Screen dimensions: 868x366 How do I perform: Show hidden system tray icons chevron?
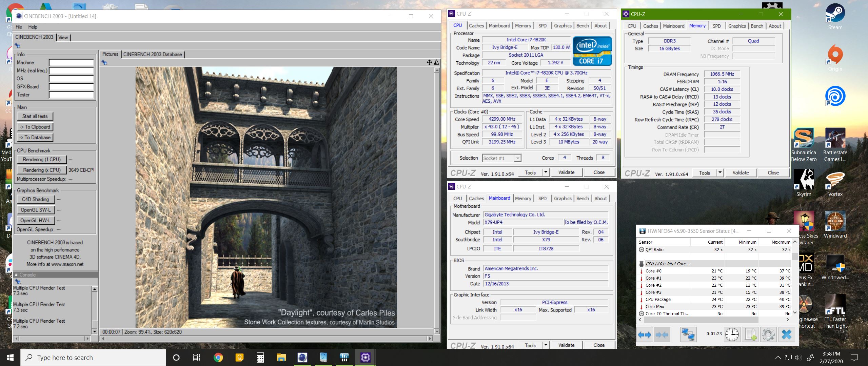coord(778,358)
